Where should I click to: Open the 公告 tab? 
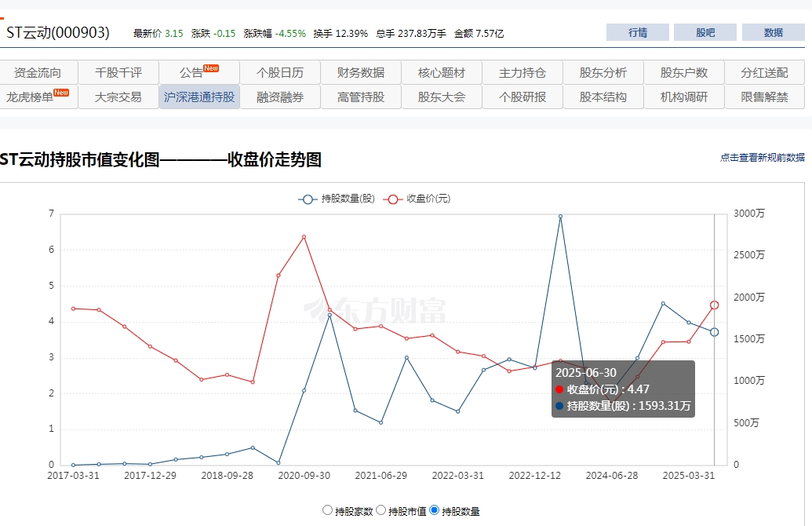[x=199, y=72]
